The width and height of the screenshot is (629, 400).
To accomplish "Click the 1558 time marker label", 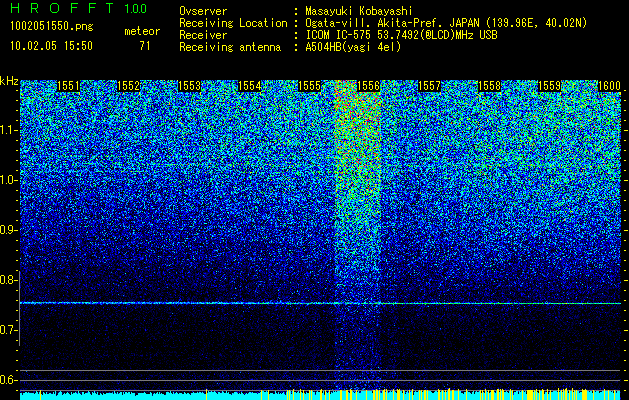I will [x=490, y=86].
